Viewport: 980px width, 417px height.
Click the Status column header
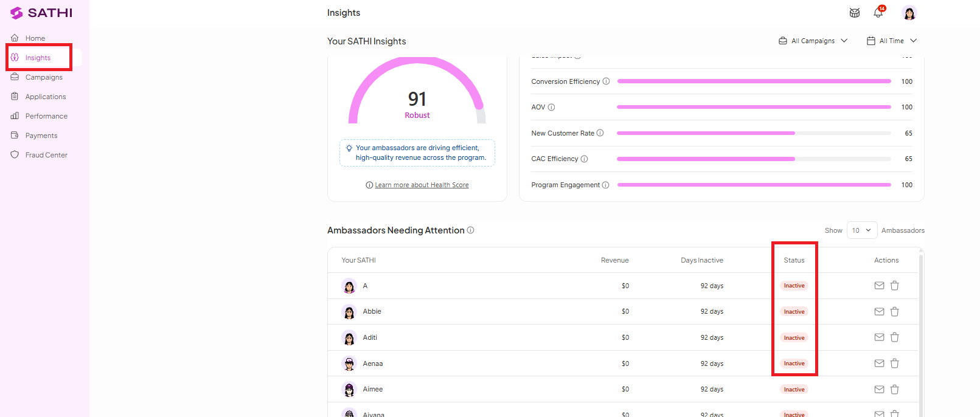coord(794,260)
